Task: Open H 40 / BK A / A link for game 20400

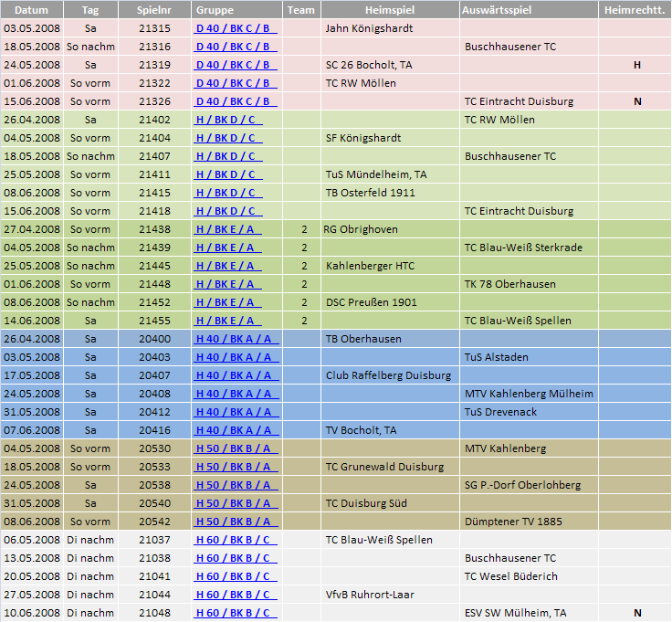Action: [x=237, y=339]
